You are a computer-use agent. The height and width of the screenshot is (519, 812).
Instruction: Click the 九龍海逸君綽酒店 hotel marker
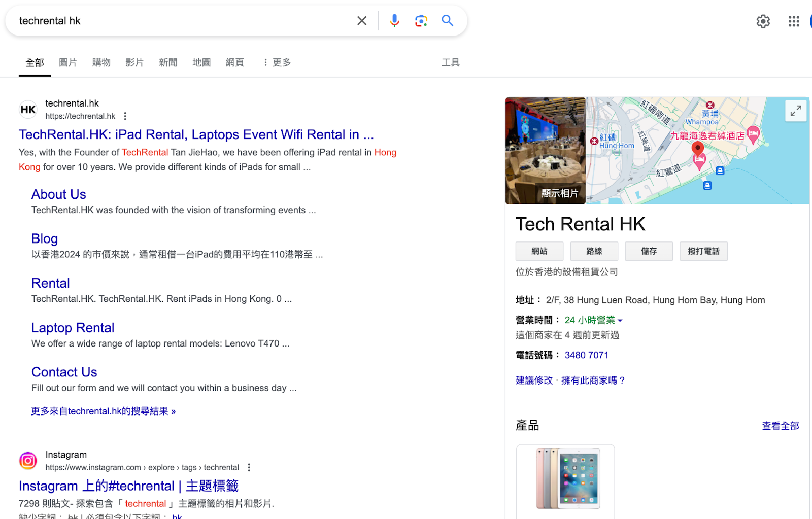coord(754,134)
